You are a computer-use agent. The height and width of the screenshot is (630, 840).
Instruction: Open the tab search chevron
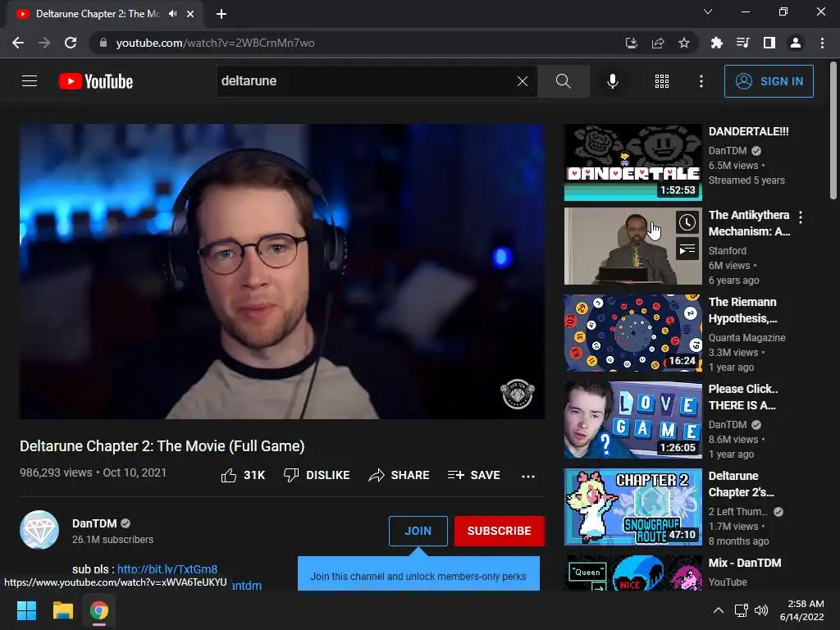click(x=708, y=11)
